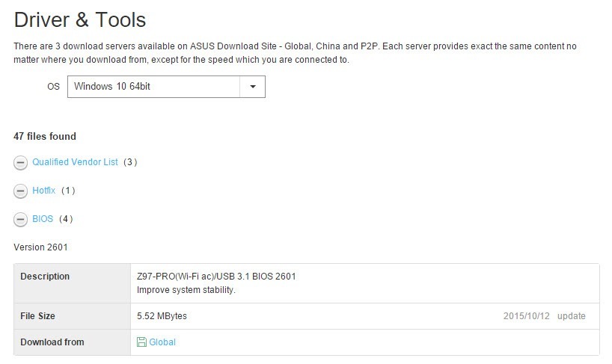Image resolution: width=612 pixels, height=364 pixels.
Task: Select the Windows 10 64bit combo box
Action: [154, 87]
